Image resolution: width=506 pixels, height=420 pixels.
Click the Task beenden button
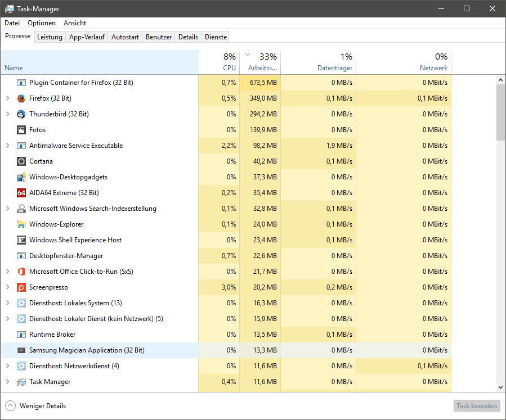pos(477,406)
